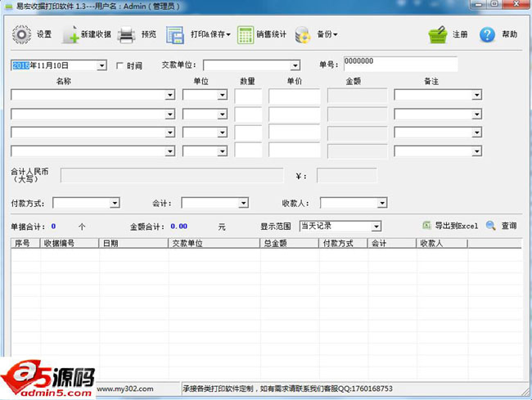532x400 pixels.
Task: Expand the 交款单位 (payer) combo box
Action: (x=295, y=65)
